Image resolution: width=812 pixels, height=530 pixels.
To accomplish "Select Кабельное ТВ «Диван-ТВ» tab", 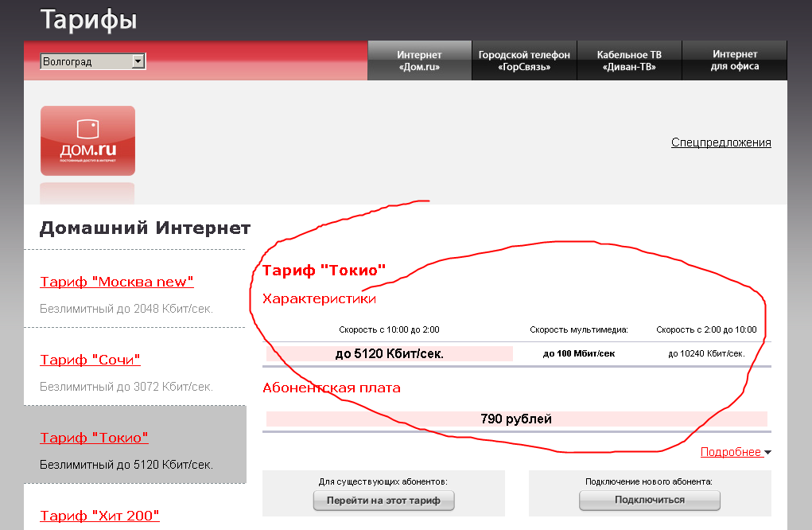I will click(x=629, y=61).
